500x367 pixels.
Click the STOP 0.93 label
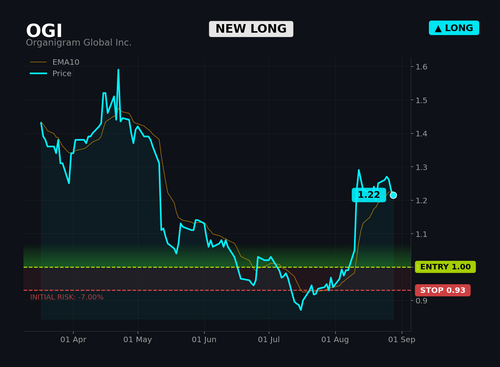click(443, 290)
